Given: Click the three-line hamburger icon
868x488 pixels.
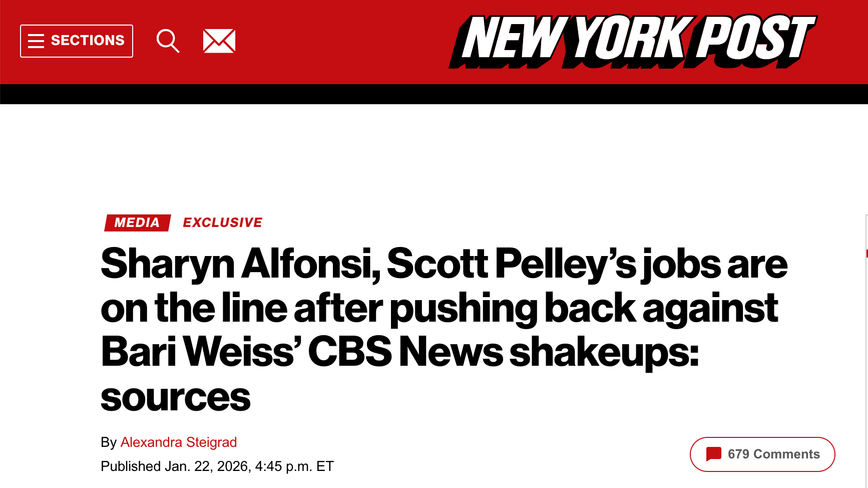Looking at the screenshot, I should pyautogui.click(x=37, y=40).
